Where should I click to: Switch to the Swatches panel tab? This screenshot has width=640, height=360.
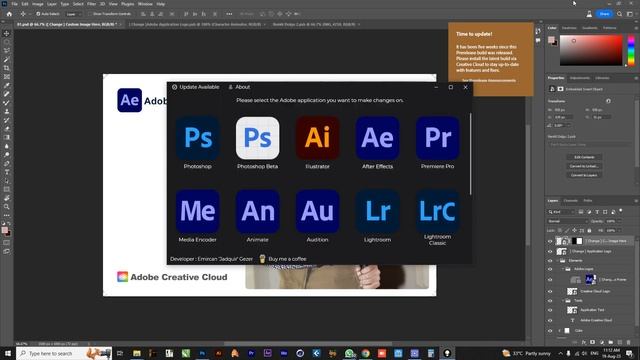(x=569, y=28)
